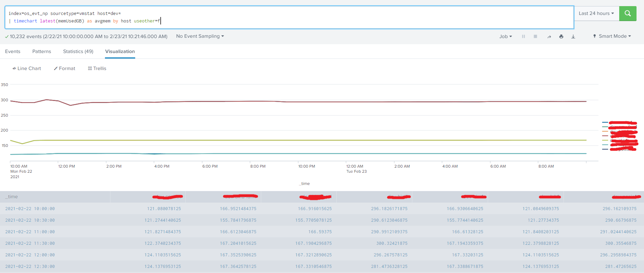Expand the No Event Sampling dropdown
The height and width of the screenshot is (273, 644).
(x=200, y=36)
